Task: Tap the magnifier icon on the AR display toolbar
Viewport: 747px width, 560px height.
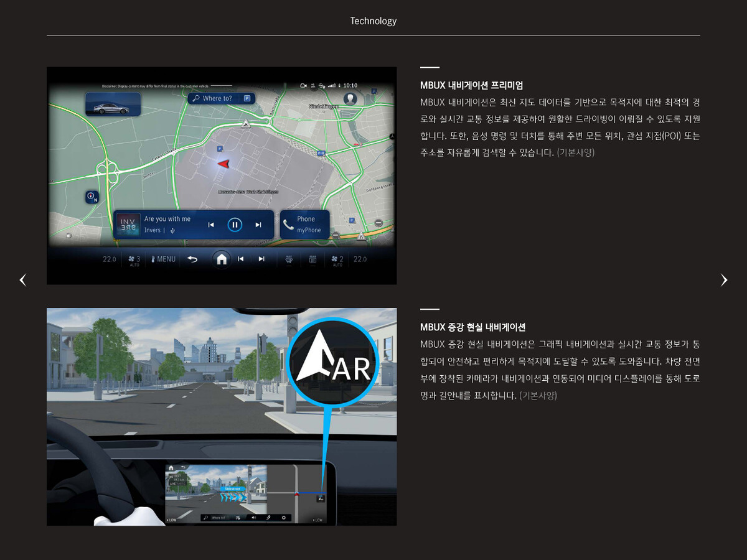Action: click(205, 517)
